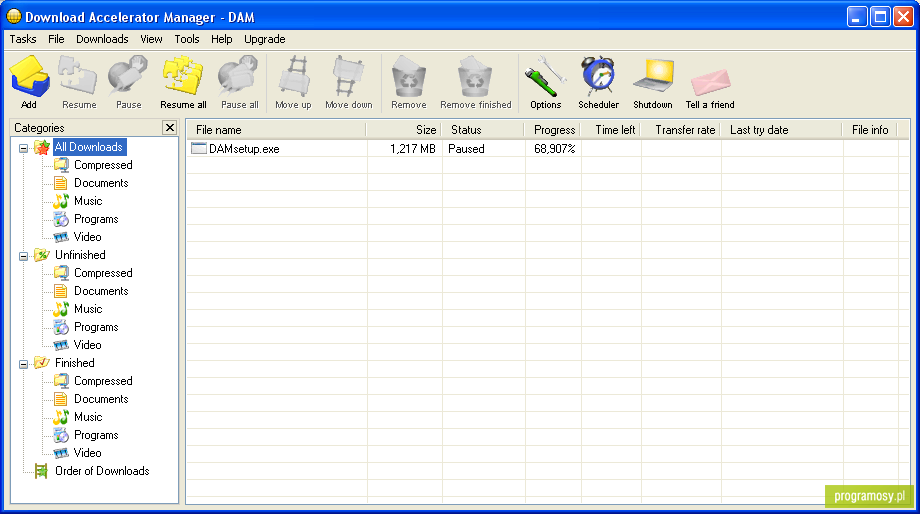The width and height of the screenshot is (920, 514).
Task: Click the Tell a friend envelope icon
Action: click(710, 81)
